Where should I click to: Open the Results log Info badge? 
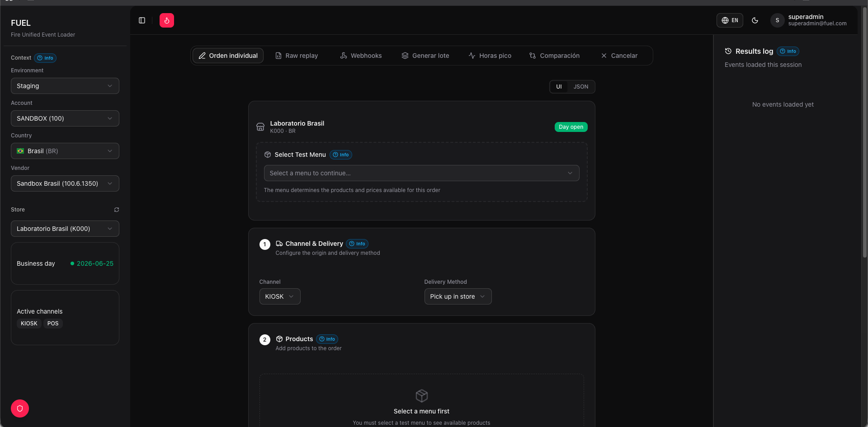(788, 52)
